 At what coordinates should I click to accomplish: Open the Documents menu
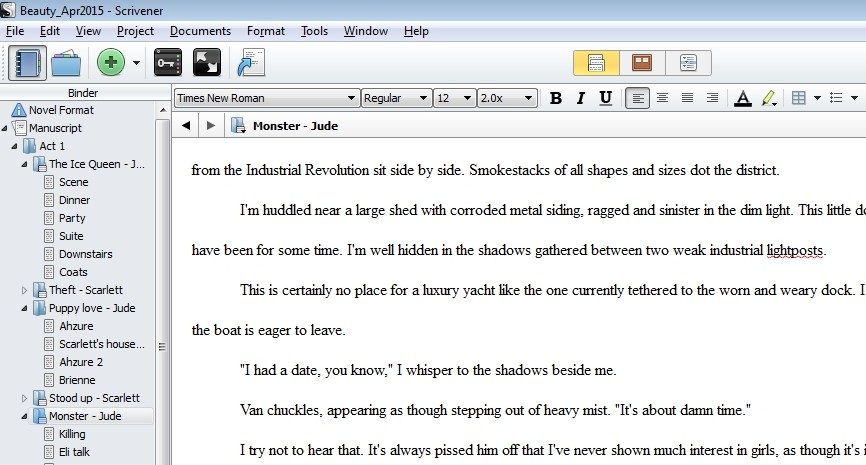tap(200, 31)
